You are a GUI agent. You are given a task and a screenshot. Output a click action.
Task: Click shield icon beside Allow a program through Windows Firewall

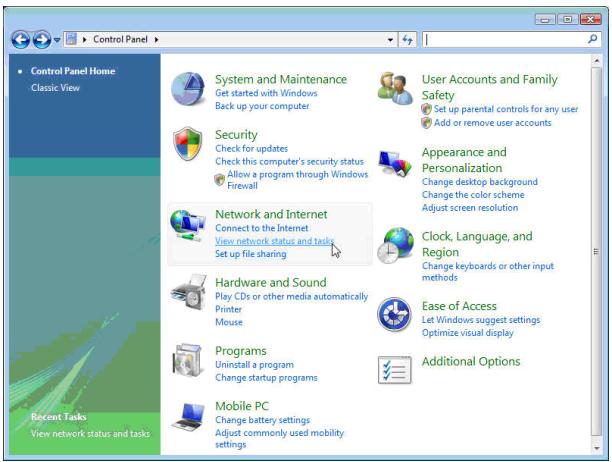tap(220, 179)
